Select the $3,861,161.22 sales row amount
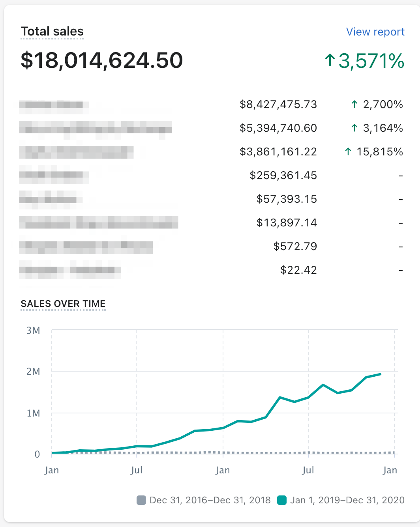The width and height of the screenshot is (420, 527). tap(278, 152)
